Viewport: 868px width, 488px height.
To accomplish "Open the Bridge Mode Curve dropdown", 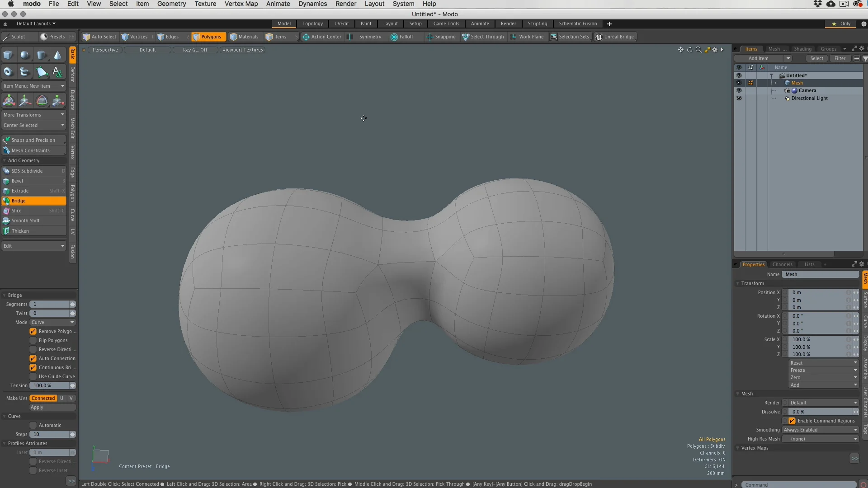I will click(52, 323).
